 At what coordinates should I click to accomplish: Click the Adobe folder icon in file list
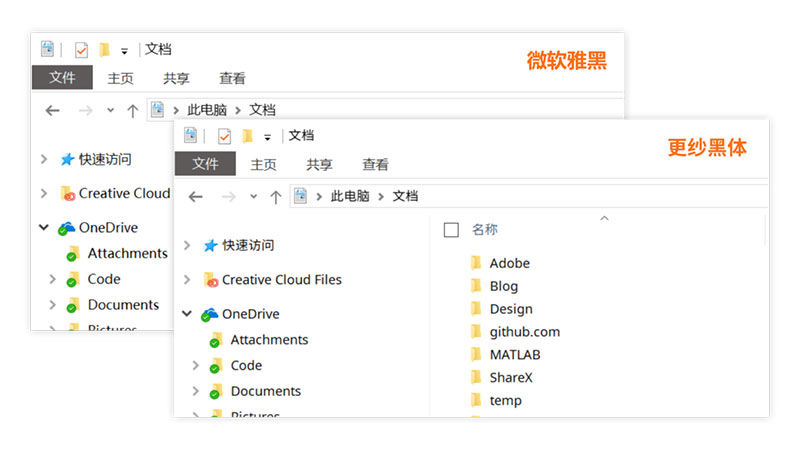coord(476,263)
